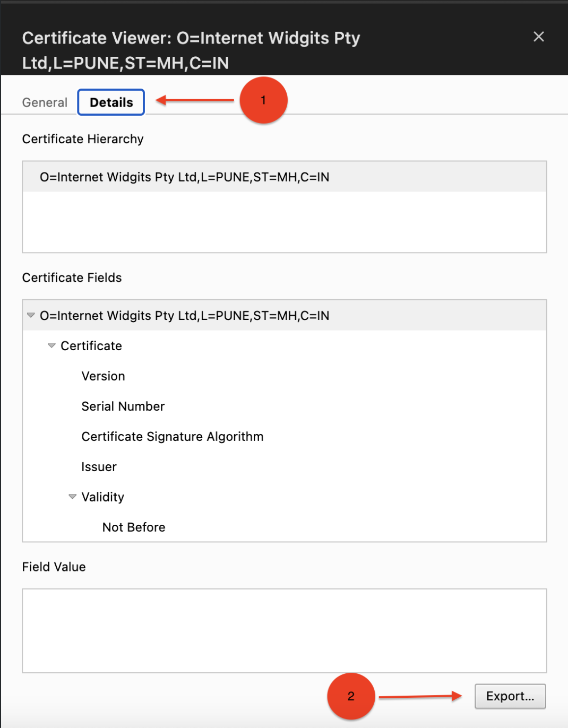Choose Certificate Signature Algorithm field
The width and height of the screenshot is (568, 728).
pyautogui.click(x=172, y=437)
